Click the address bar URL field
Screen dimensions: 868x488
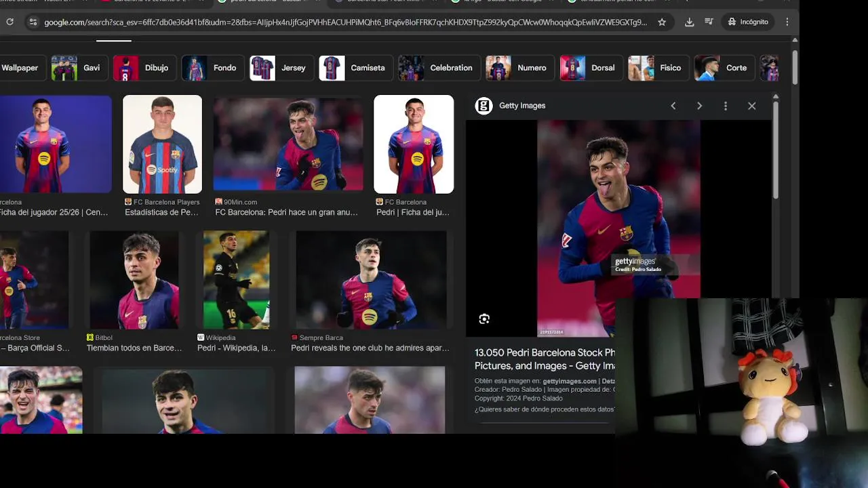(x=346, y=22)
